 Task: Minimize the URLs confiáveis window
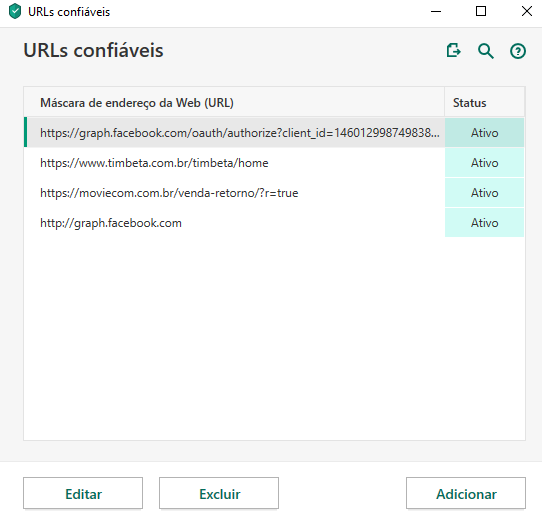coord(436,11)
